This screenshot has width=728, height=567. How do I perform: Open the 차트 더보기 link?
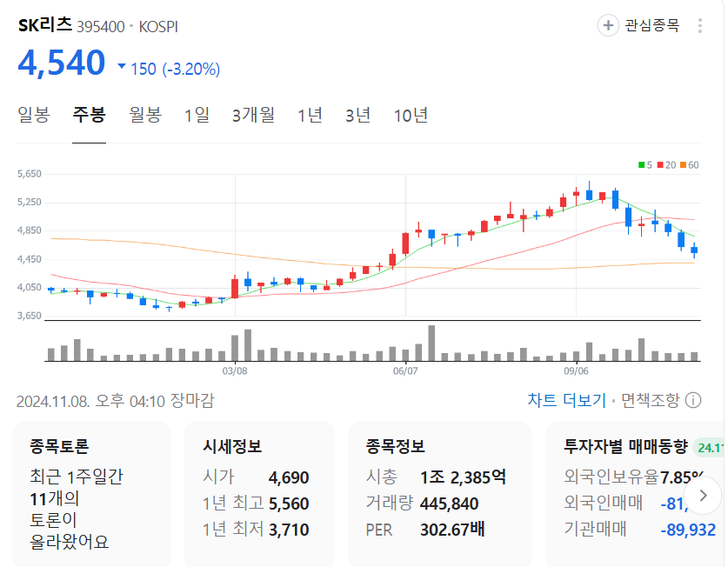pos(567,400)
